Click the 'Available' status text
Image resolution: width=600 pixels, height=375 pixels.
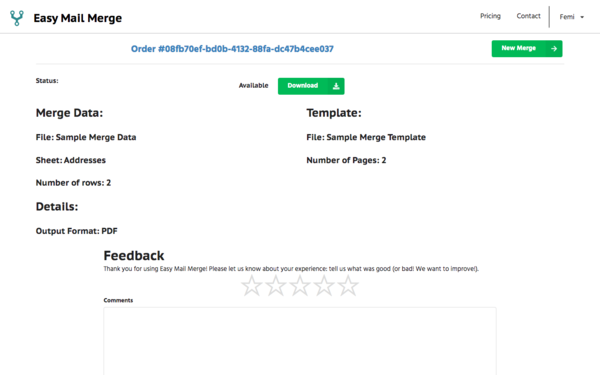(x=253, y=86)
